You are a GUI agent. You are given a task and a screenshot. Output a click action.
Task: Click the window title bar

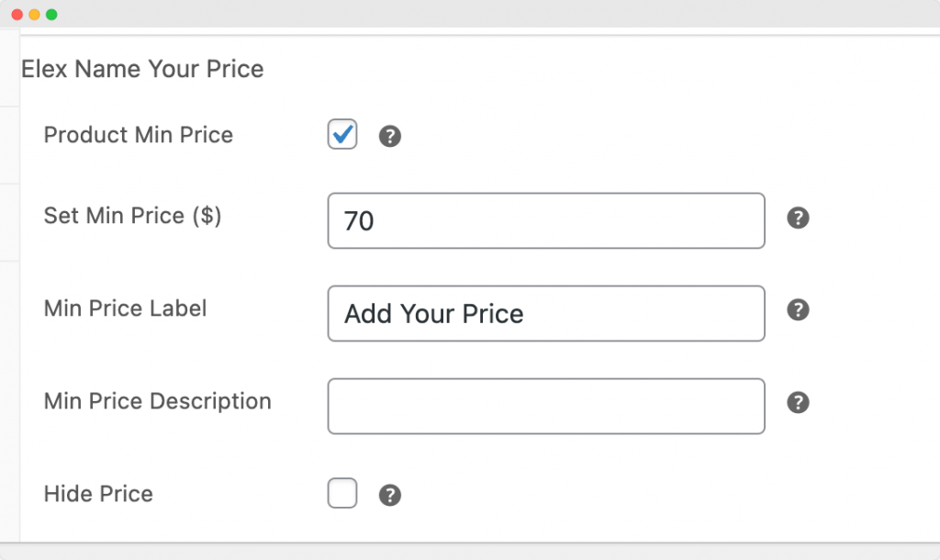459,15
